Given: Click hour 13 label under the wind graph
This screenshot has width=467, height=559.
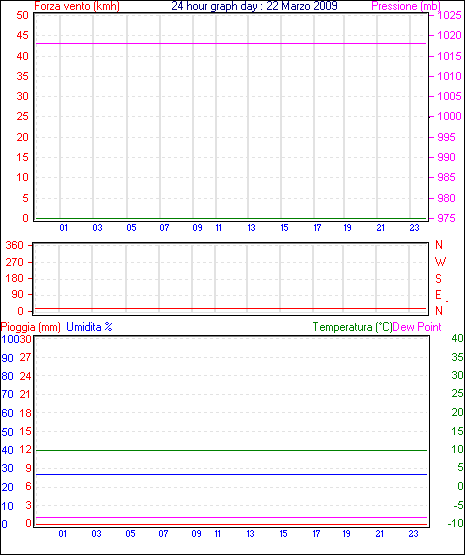Looking at the screenshot, I should (251, 228).
